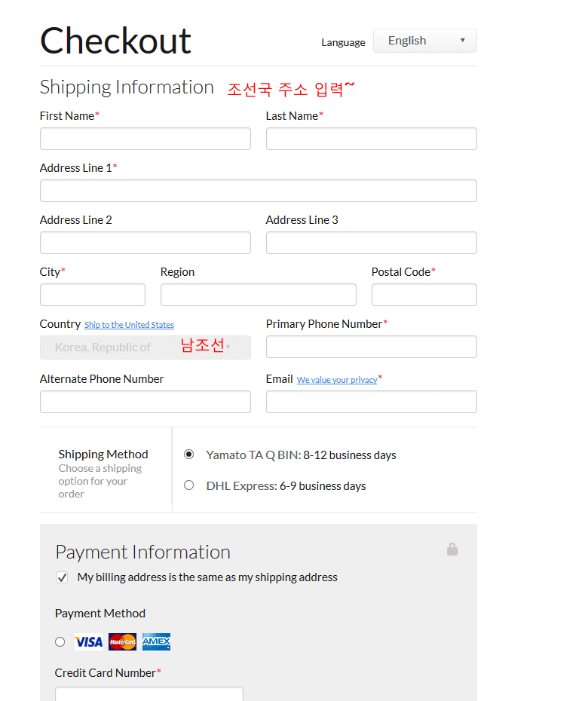Click into the Last Name field
The height and width of the screenshot is (701, 588).
click(371, 139)
